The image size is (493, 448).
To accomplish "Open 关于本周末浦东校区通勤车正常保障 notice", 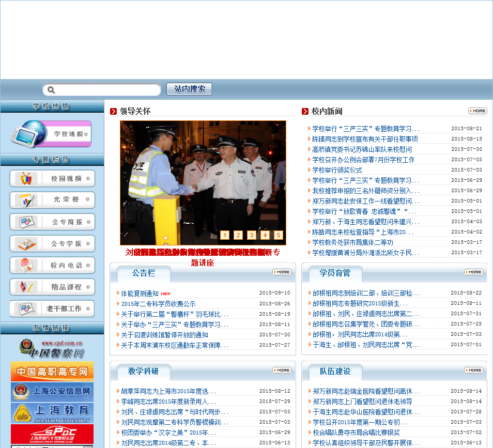I will pos(175,346).
